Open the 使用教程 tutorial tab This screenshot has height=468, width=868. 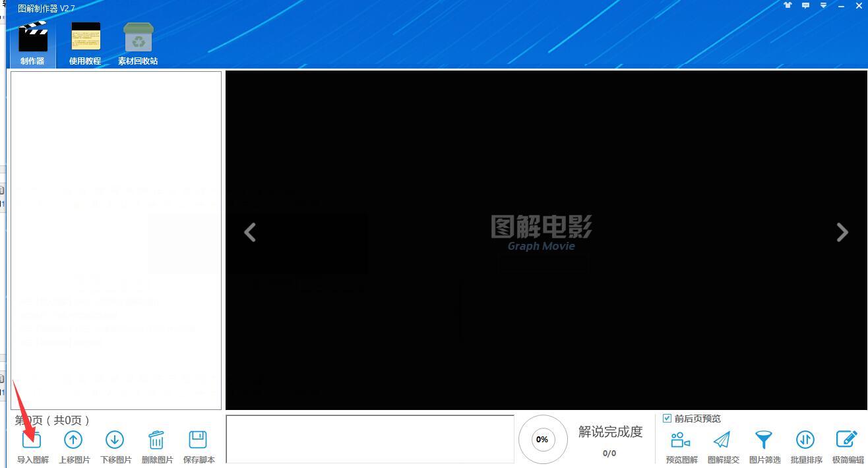pos(85,40)
